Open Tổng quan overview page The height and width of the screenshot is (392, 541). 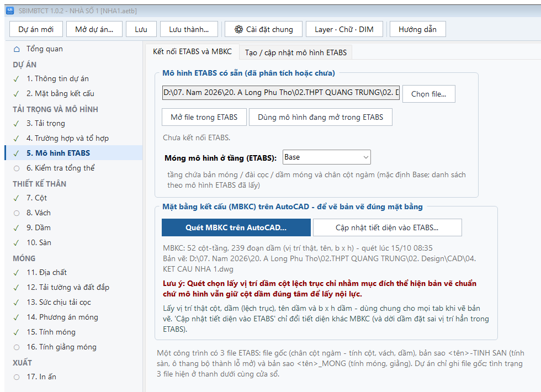point(74,49)
